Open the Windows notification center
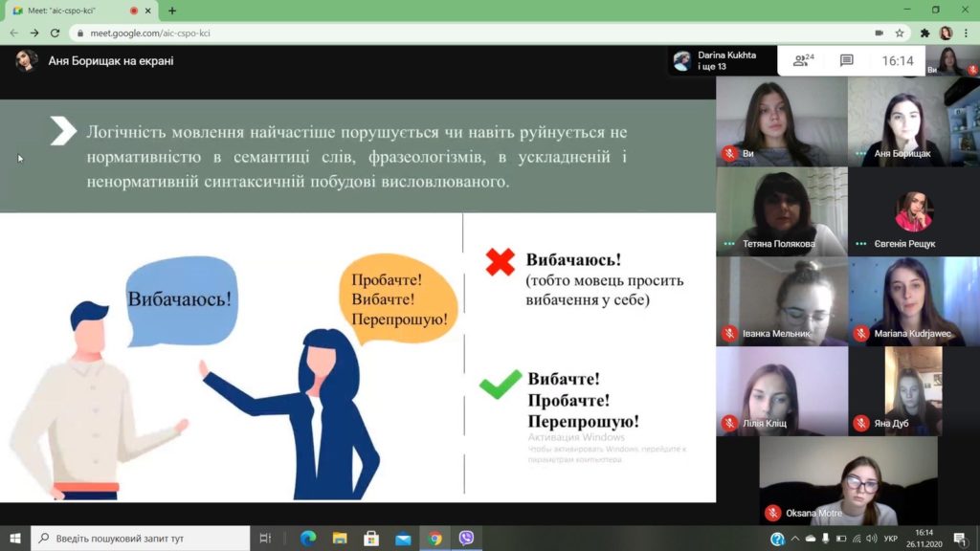Screen dimensions: 980x551 961,539
